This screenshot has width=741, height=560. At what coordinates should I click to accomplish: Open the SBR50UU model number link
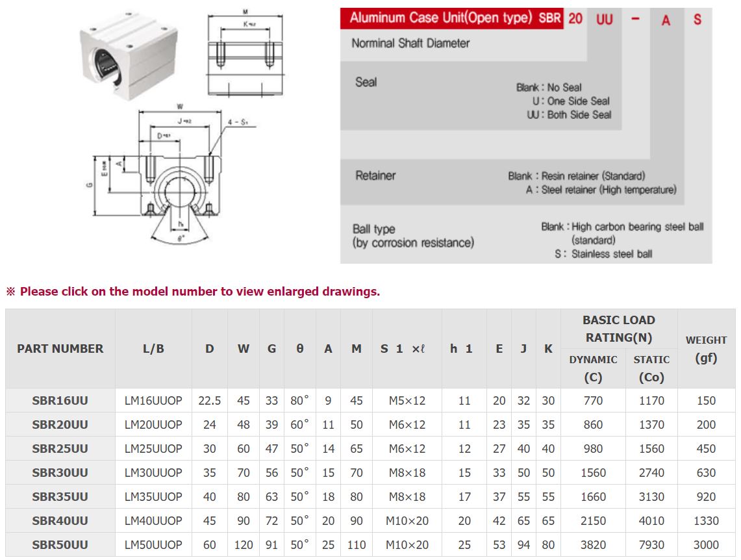point(60,545)
